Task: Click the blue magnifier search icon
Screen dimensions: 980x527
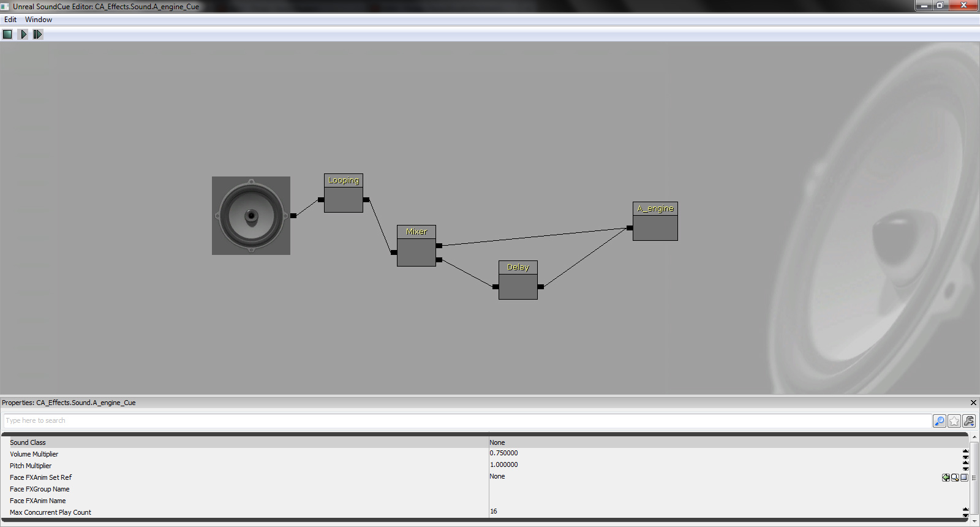Action: [940, 421]
